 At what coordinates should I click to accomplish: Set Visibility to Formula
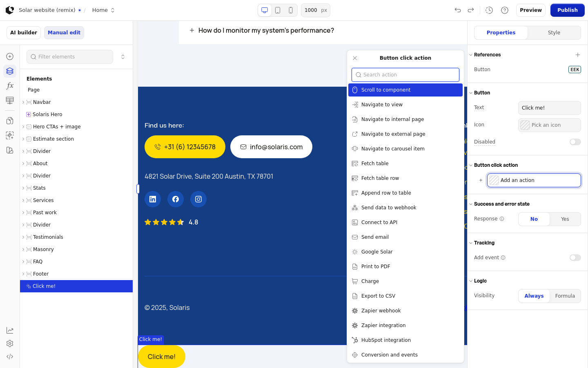tap(565, 296)
